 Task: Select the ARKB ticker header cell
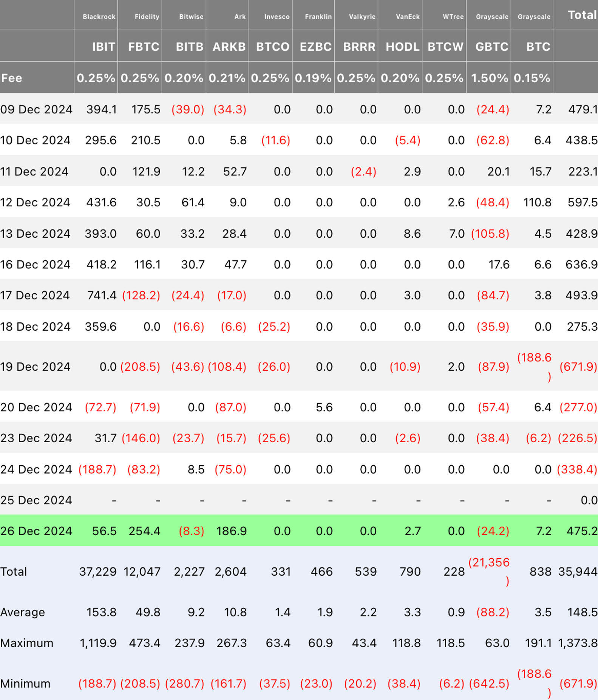point(229,46)
